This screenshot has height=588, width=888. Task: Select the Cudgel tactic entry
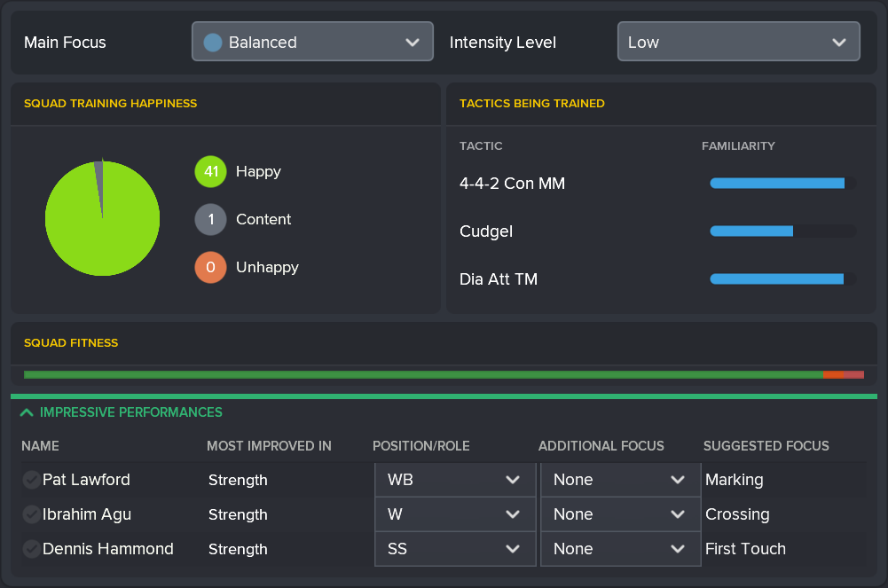(x=486, y=231)
